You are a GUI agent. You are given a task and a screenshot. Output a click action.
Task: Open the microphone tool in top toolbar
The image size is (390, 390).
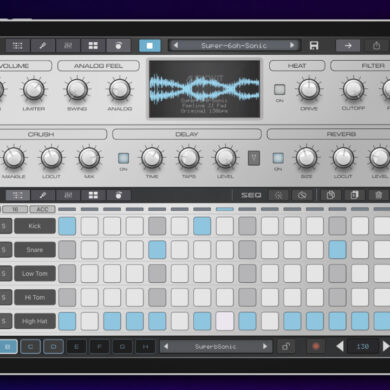(43, 46)
